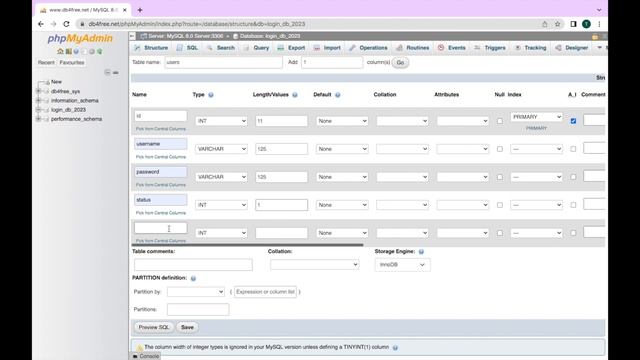The height and width of the screenshot is (360, 640).
Task: Click the help icon beside PARTITION definition
Action: point(193,278)
